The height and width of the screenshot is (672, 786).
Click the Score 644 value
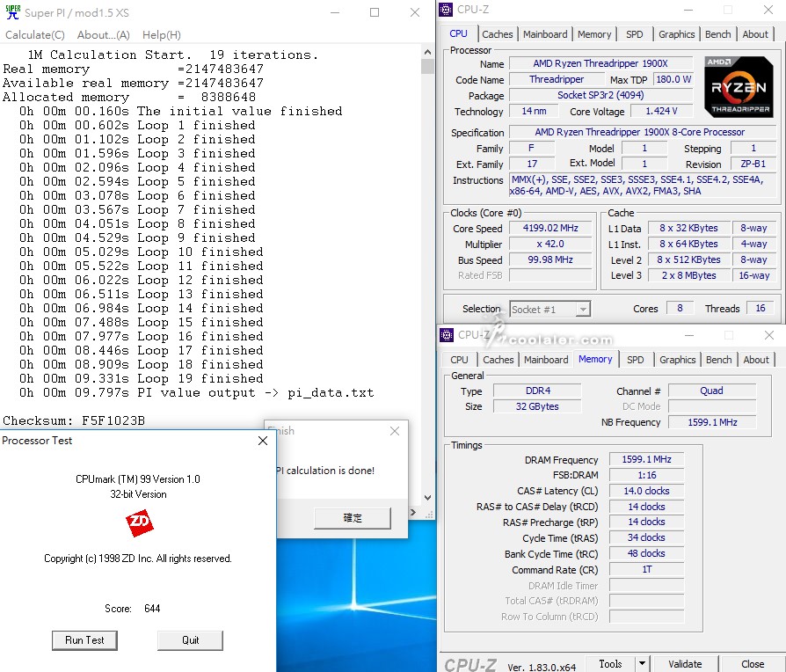(x=152, y=609)
